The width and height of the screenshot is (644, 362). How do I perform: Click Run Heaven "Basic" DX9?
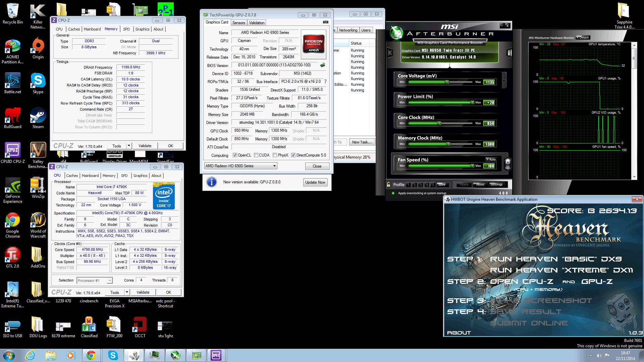pyautogui.click(x=555, y=259)
